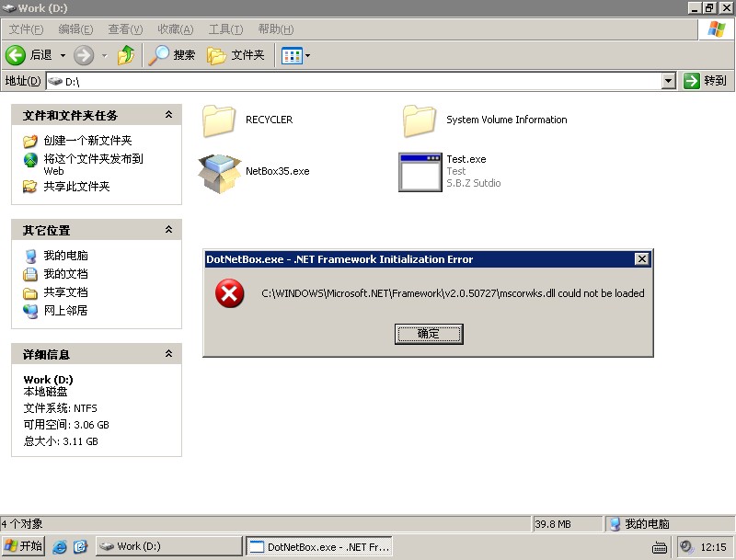736x560 pixels.
Task: Switch to Work (D:) taskbar button
Action: (169, 546)
